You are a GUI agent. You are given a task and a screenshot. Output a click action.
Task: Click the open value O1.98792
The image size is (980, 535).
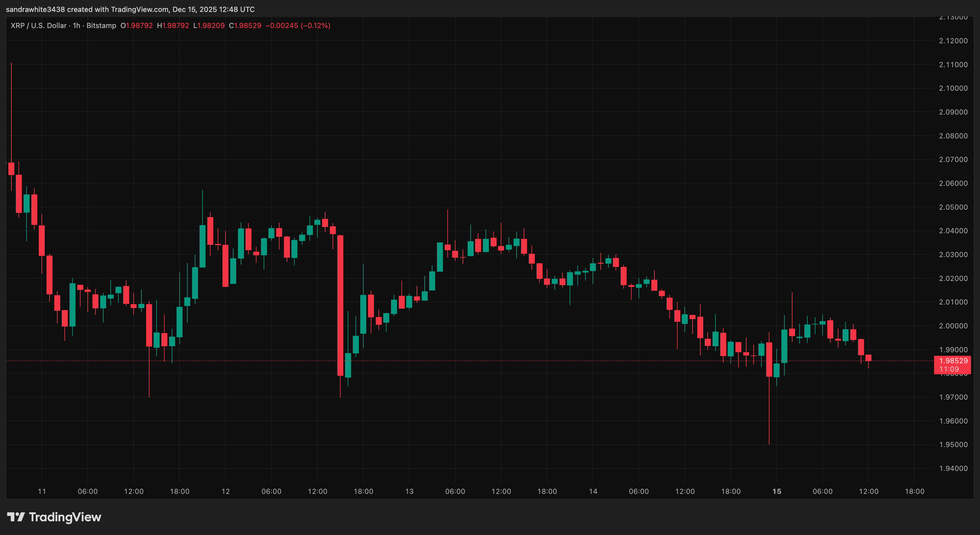click(x=136, y=25)
